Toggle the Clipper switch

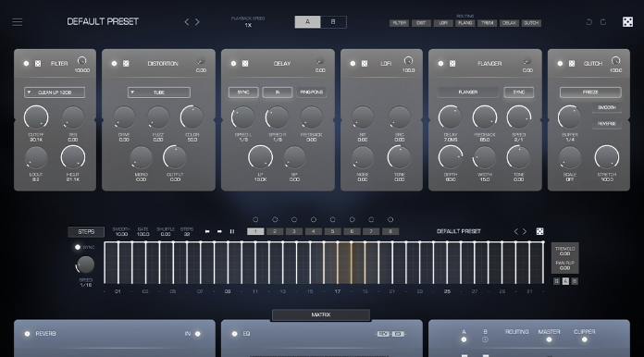[x=585, y=339]
